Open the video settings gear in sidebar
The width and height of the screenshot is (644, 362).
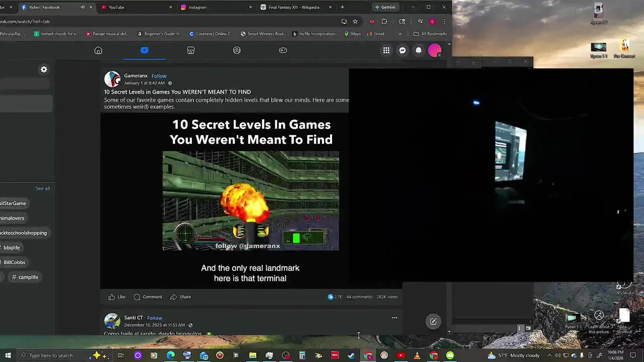pyautogui.click(x=44, y=69)
